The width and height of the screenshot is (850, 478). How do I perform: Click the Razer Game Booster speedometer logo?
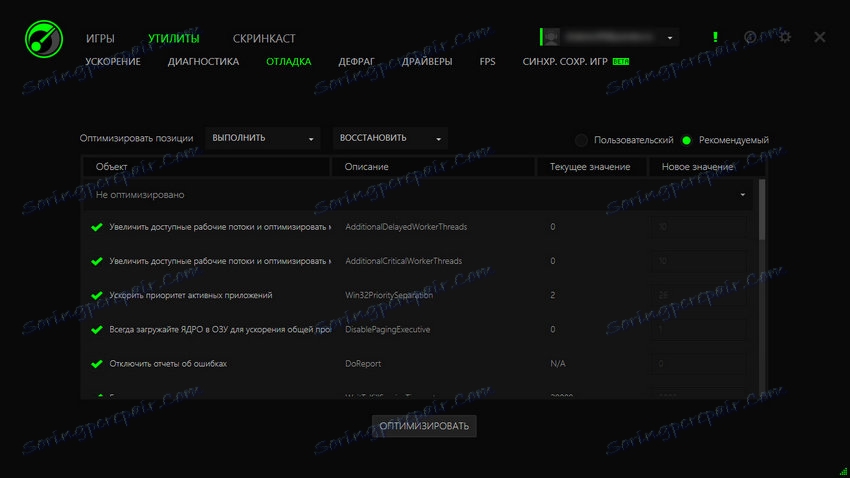pos(43,39)
